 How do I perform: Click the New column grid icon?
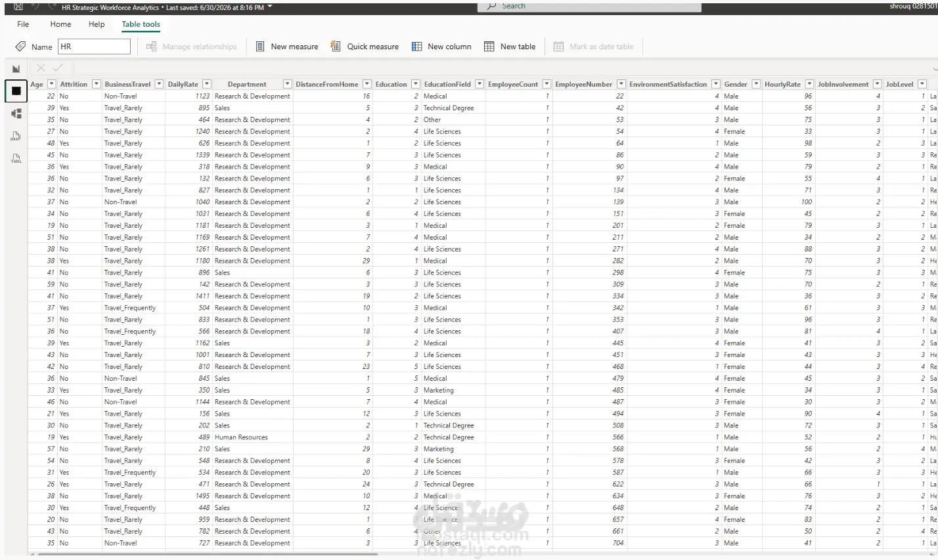pyautogui.click(x=417, y=47)
